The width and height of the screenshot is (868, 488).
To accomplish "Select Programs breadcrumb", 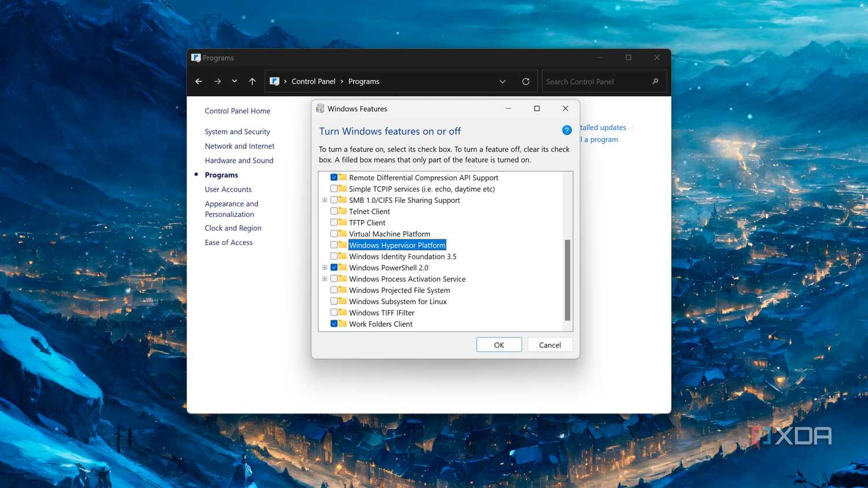I will coord(364,82).
